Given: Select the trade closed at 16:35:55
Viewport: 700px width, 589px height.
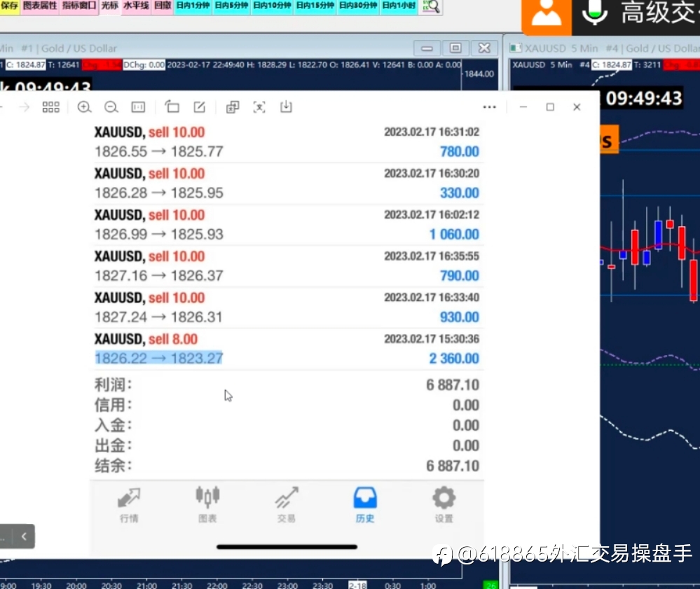Looking at the screenshot, I should 287,266.
